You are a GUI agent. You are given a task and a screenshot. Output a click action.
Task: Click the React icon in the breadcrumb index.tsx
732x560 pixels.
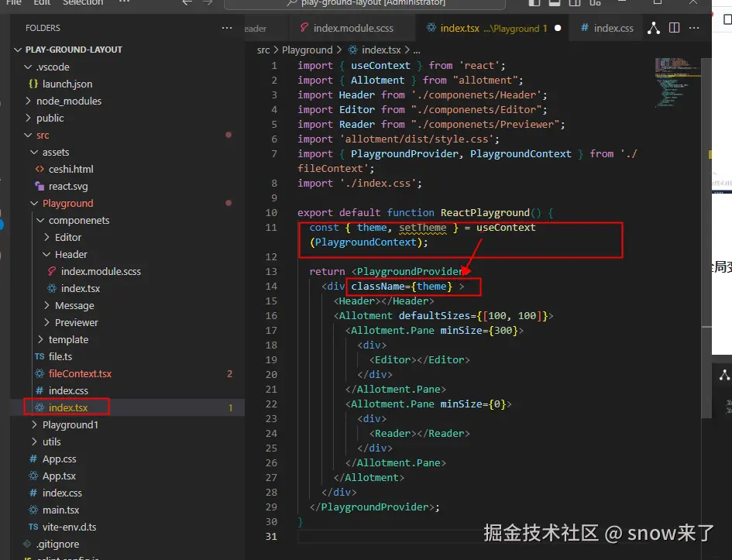[x=353, y=50]
